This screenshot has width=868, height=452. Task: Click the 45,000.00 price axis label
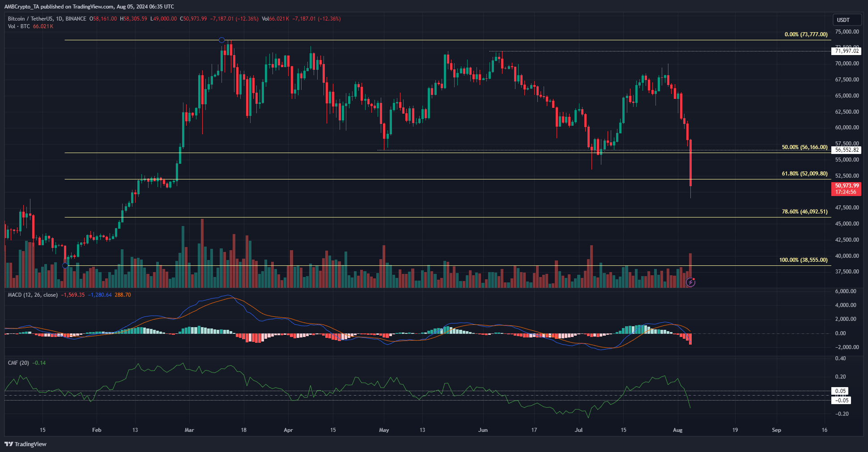[847, 224]
